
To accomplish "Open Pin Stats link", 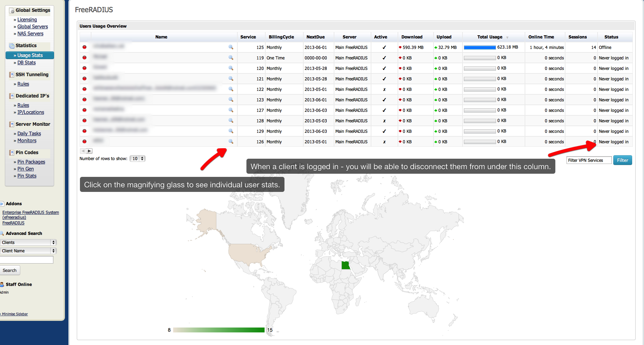I will pyautogui.click(x=27, y=176).
